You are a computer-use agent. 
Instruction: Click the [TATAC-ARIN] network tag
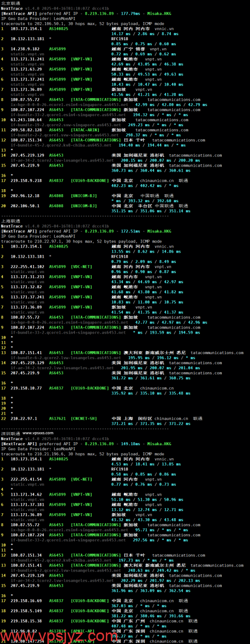tap(85, 130)
